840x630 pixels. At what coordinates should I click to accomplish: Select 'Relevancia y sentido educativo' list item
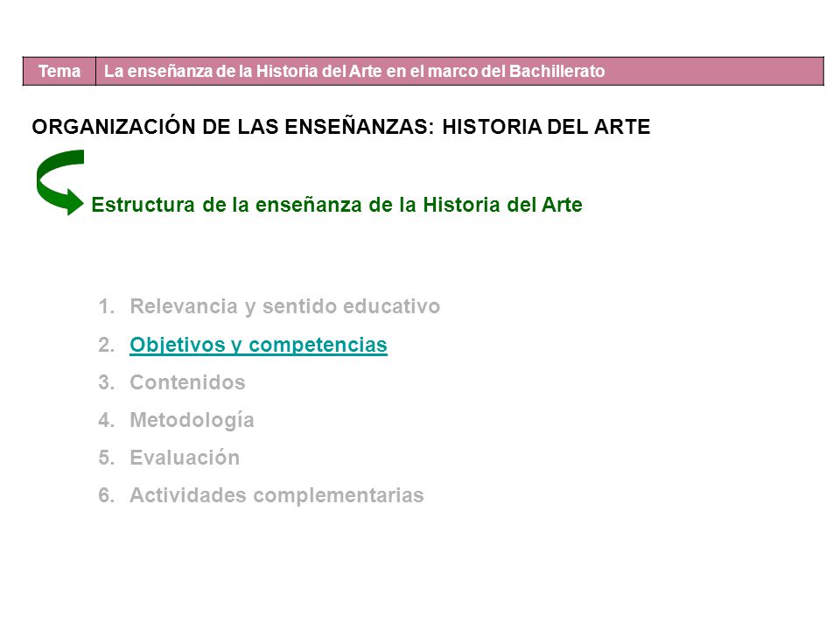point(284,306)
